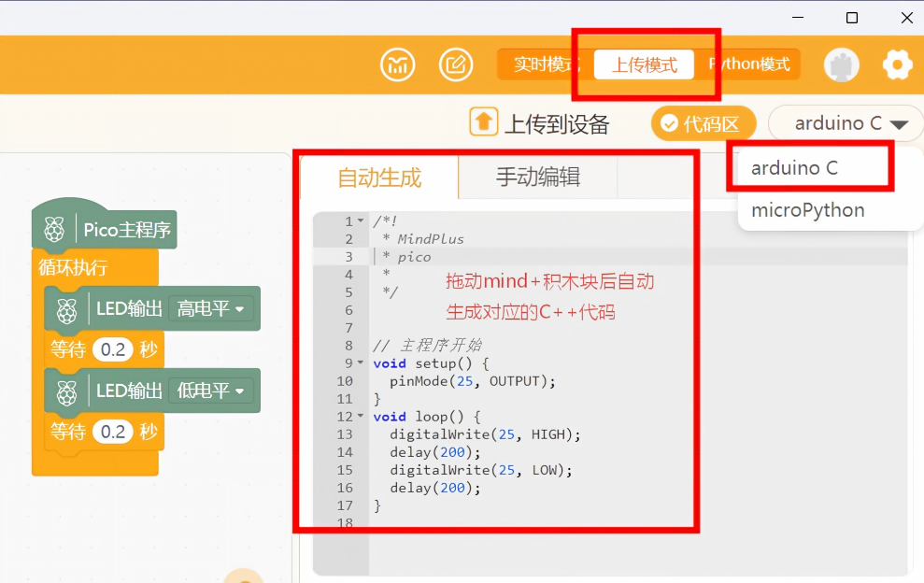Open the chart statistics icon in header

[398, 64]
